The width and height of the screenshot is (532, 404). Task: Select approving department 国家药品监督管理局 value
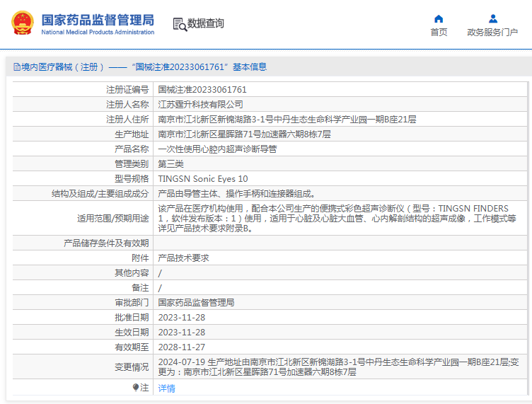[x=196, y=303]
